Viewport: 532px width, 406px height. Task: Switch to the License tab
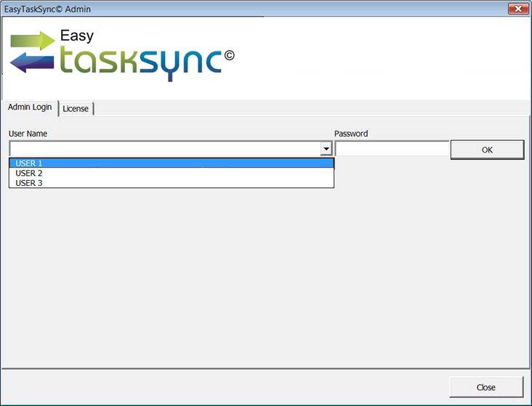pyautogui.click(x=76, y=108)
